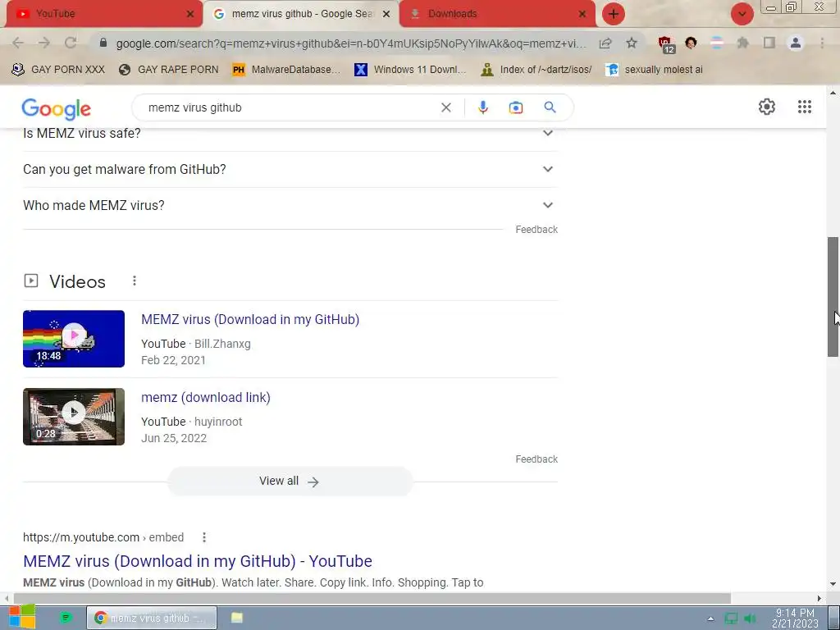The height and width of the screenshot is (630, 840).
Task: Open the "memz (download link)" video title
Action: click(x=206, y=398)
